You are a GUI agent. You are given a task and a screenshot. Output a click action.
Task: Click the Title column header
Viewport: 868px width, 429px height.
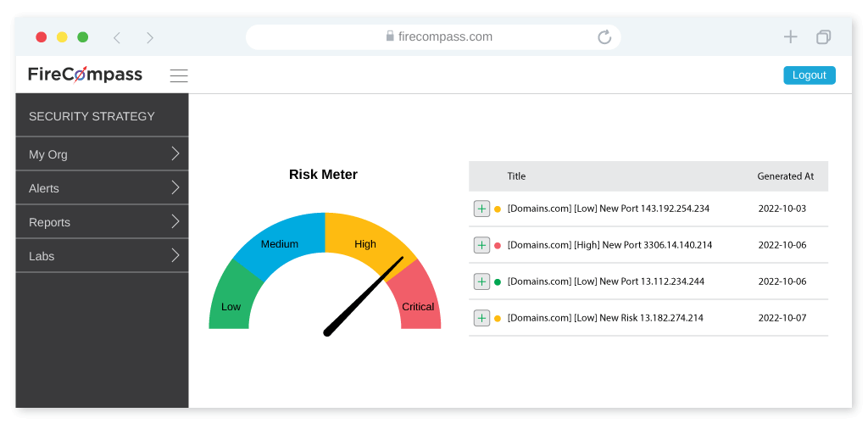[516, 176]
